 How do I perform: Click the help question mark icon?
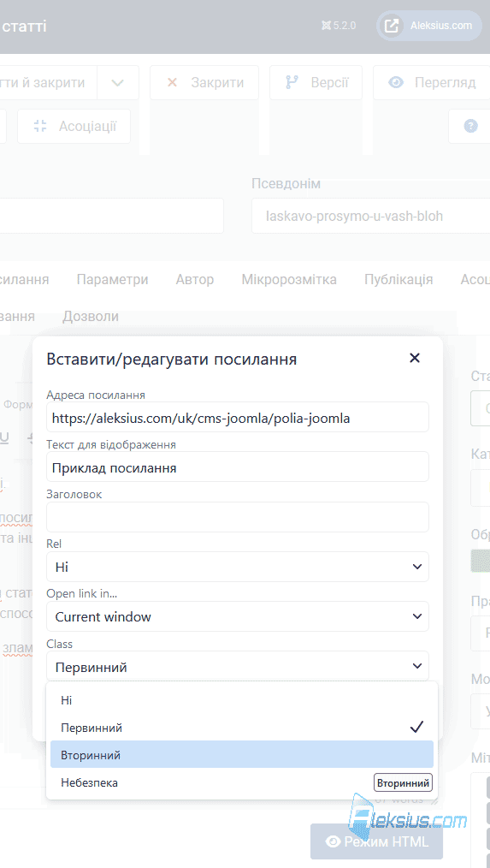(x=470, y=126)
